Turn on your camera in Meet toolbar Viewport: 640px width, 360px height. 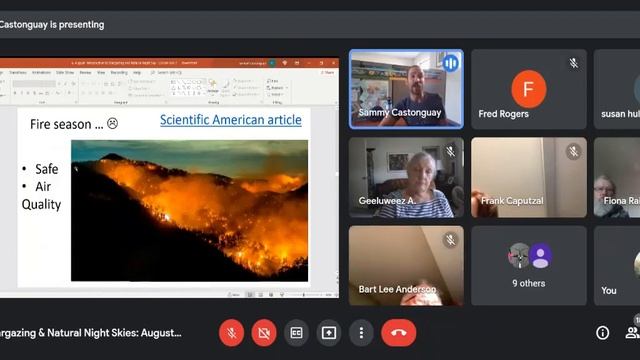pyautogui.click(x=264, y=333)
